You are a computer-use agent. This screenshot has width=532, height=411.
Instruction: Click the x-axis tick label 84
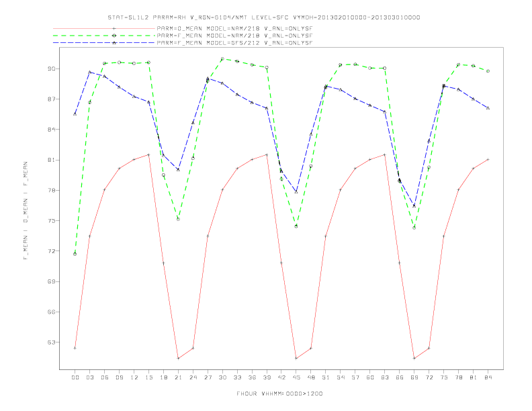(x=488, y=377)
